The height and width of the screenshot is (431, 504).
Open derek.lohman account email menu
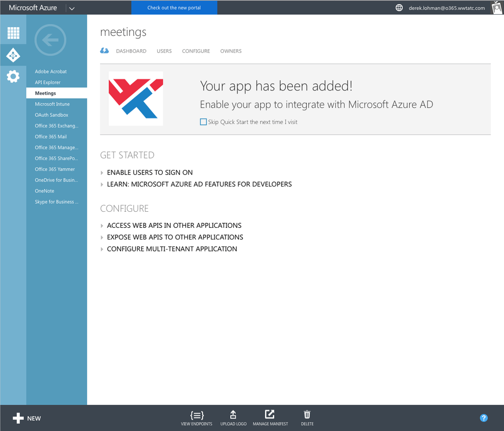coord(447,8)
